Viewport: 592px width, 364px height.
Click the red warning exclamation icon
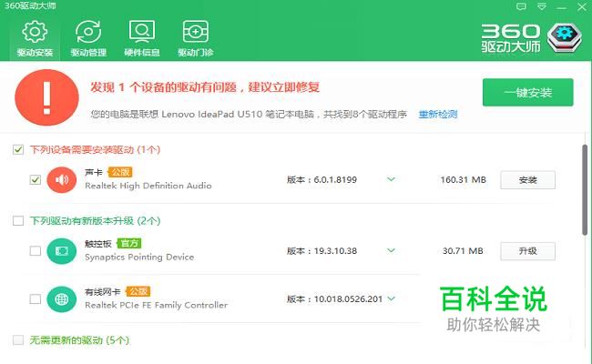click(46, 97)
